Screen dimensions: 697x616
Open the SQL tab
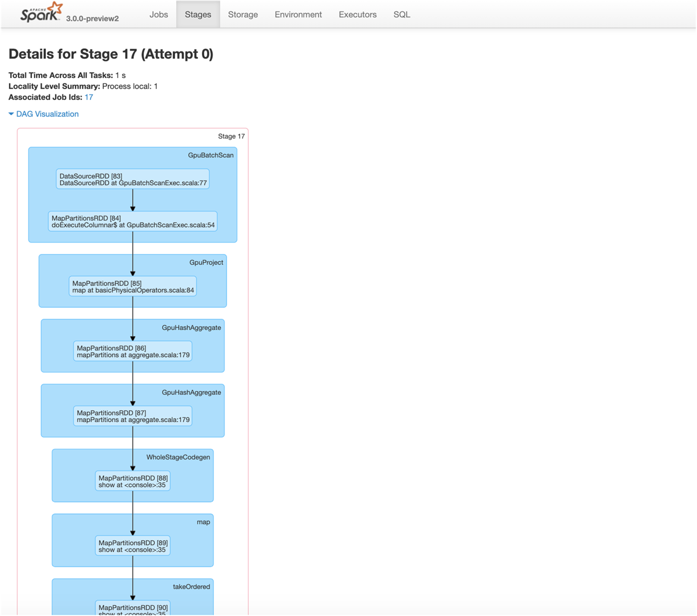pos(402,15)
